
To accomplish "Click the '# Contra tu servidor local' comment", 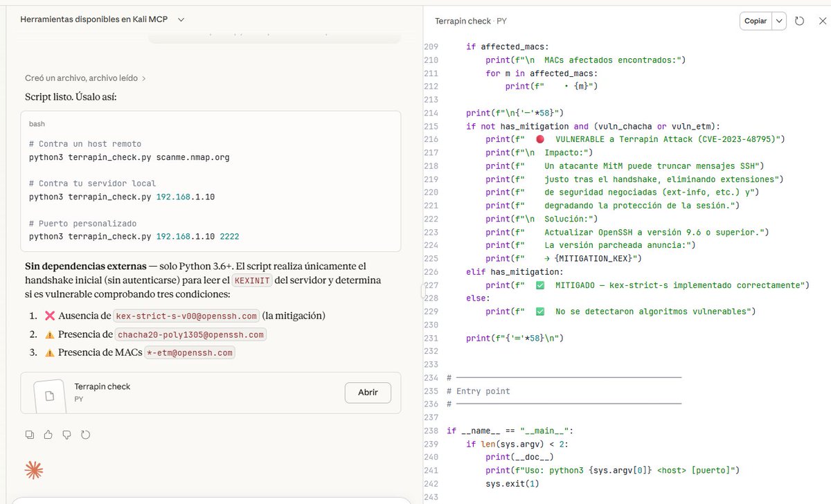I will (92, 183).
